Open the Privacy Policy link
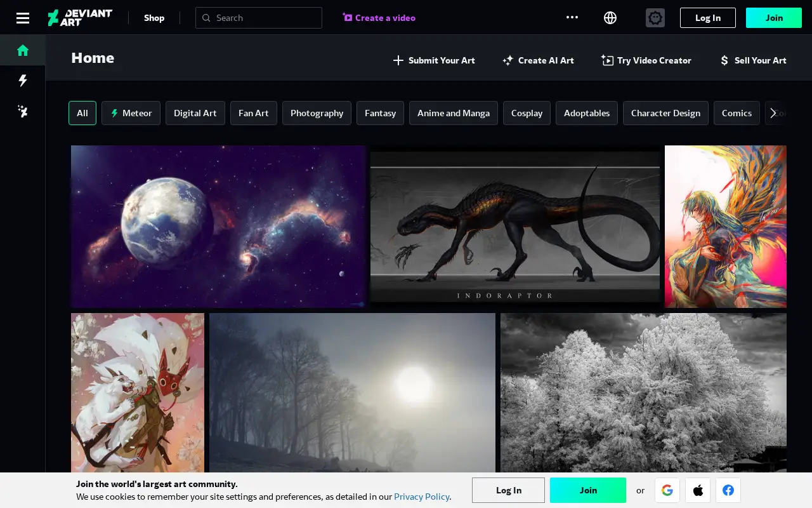This screenshot has width=812, height=508. pyautogui.click(x=422, y=497)
